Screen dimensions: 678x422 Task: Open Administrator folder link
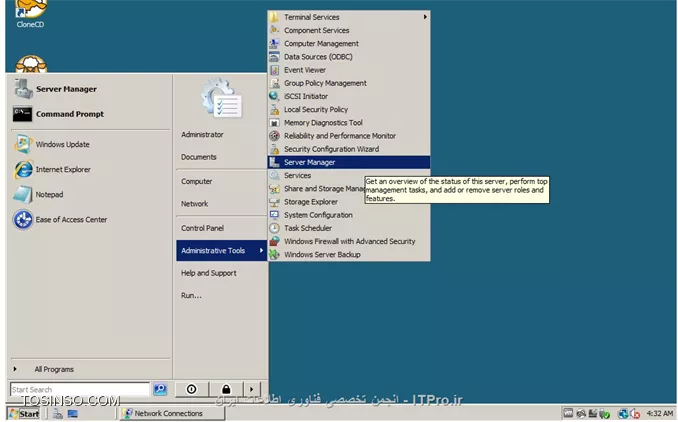[x=221, y=134]
